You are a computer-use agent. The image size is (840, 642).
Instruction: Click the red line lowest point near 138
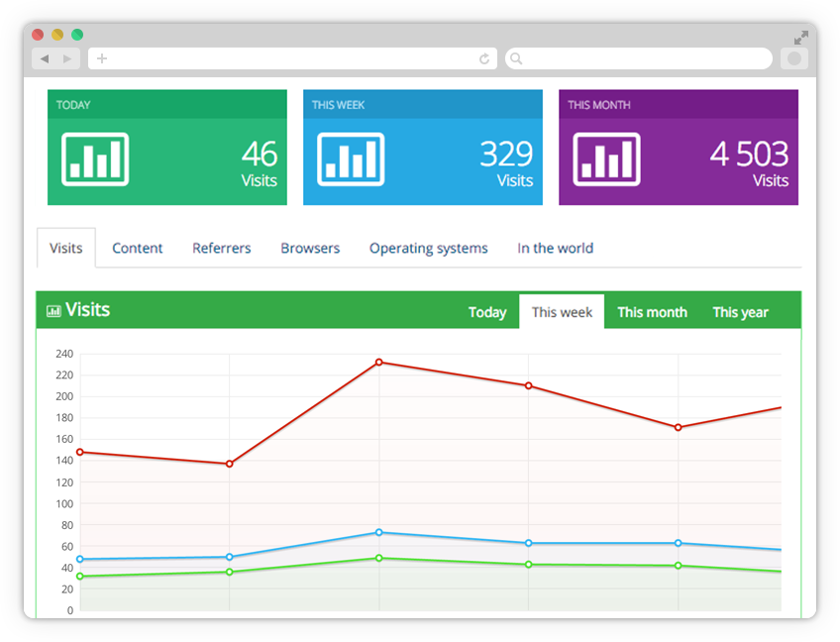229,464
